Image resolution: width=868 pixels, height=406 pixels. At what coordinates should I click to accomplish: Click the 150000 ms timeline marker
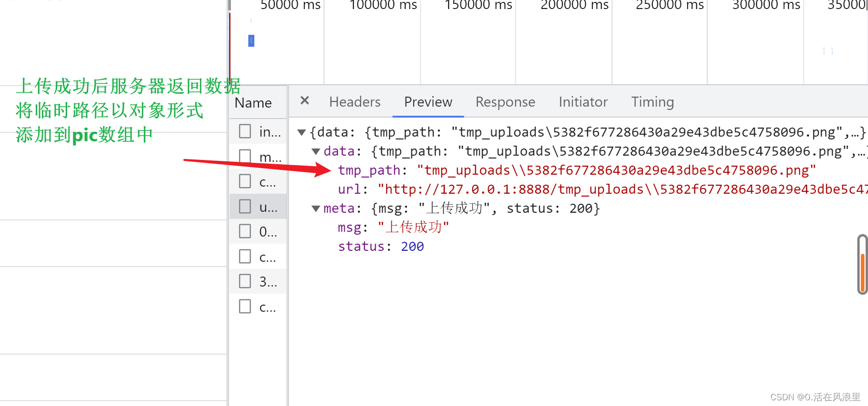[479, 5]
